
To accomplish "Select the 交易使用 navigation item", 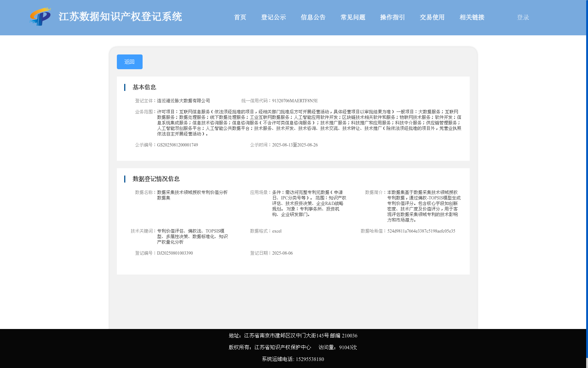I will [432, 17].
